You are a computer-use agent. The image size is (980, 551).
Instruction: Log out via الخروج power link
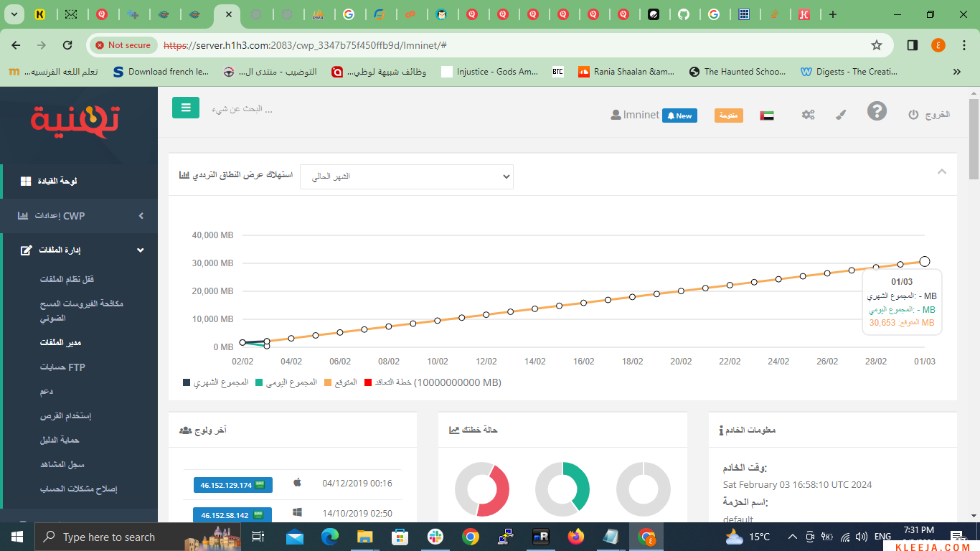pyautogui.click(x=929, y=115)
